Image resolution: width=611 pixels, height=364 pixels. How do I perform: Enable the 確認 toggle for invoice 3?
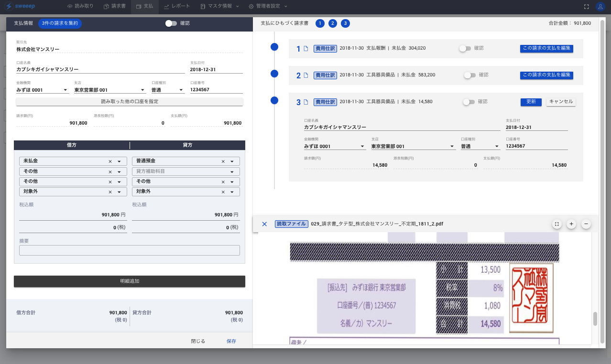pyautogui.click(x=469, y=102)
